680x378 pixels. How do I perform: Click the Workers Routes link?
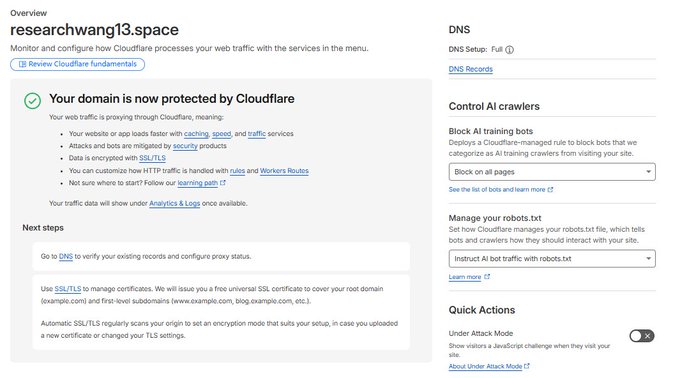(x=284, y=170)
